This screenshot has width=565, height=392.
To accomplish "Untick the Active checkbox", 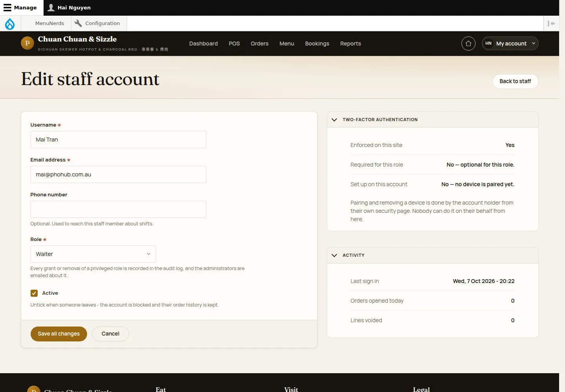I will click(x=34, y=293).
